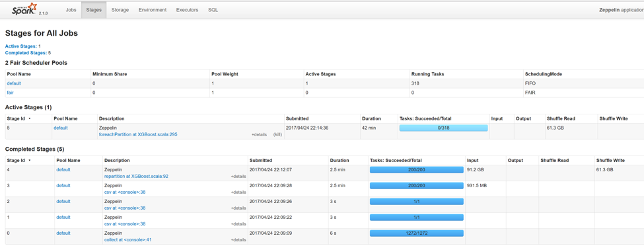The height and width of the screenshot is (252, 644).
Task: Jump to Active Stages link
Action: 21,46
